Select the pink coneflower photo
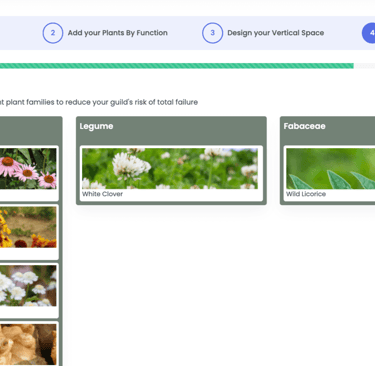Viewport: 375px width, 366px height. (x=28, y=169)
